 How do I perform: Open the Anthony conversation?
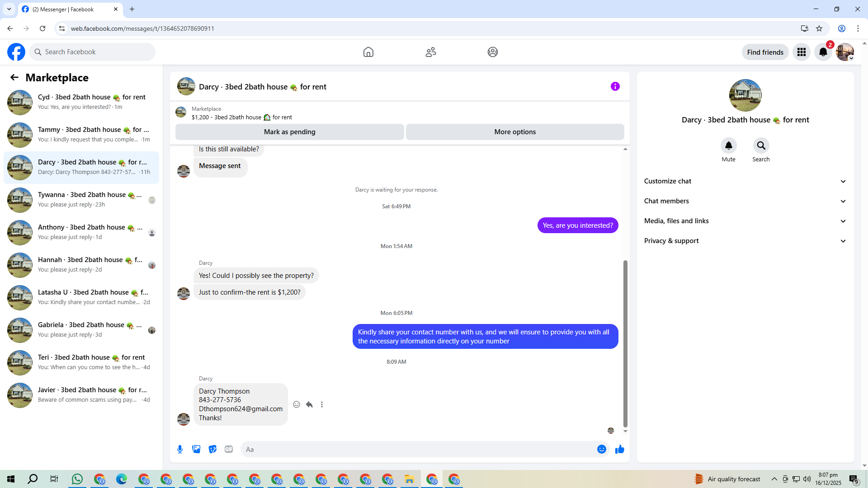81,232
